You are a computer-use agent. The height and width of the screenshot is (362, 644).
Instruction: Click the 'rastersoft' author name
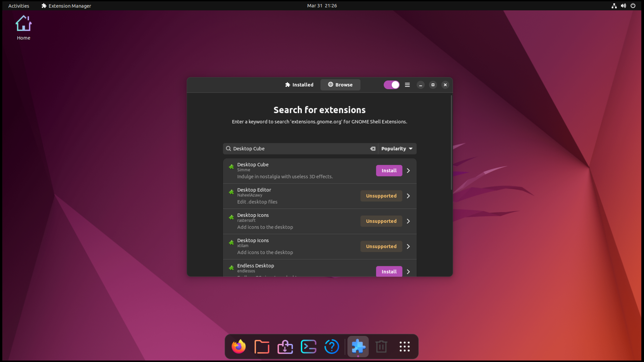point(246,220)
